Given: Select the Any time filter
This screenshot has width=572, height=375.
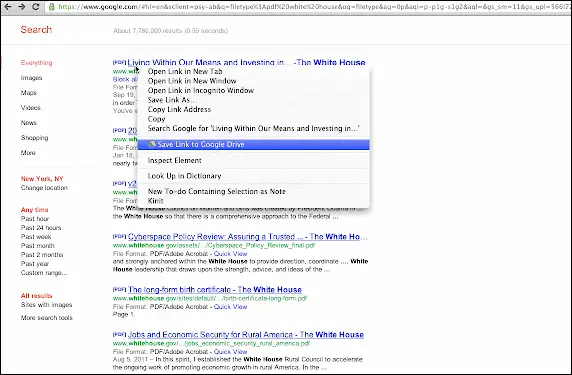Looking at the screenshot, I should coord(34,210).
